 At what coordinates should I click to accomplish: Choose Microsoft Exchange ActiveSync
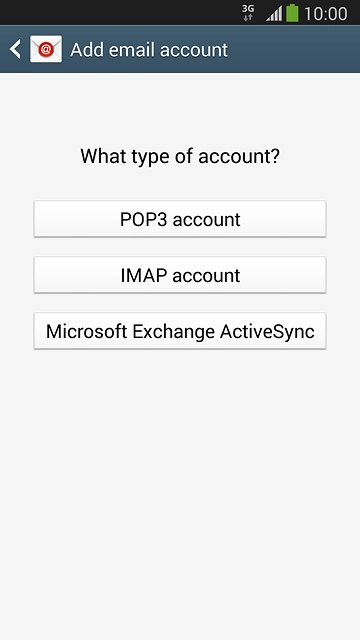coord(180,331)
